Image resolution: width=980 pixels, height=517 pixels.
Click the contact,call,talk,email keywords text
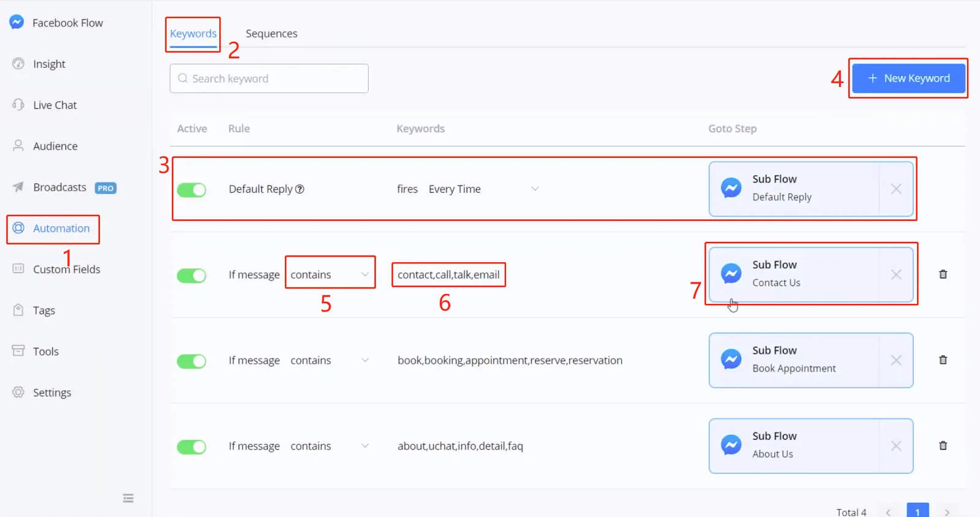pyautogui.click(x=448, y=274)
